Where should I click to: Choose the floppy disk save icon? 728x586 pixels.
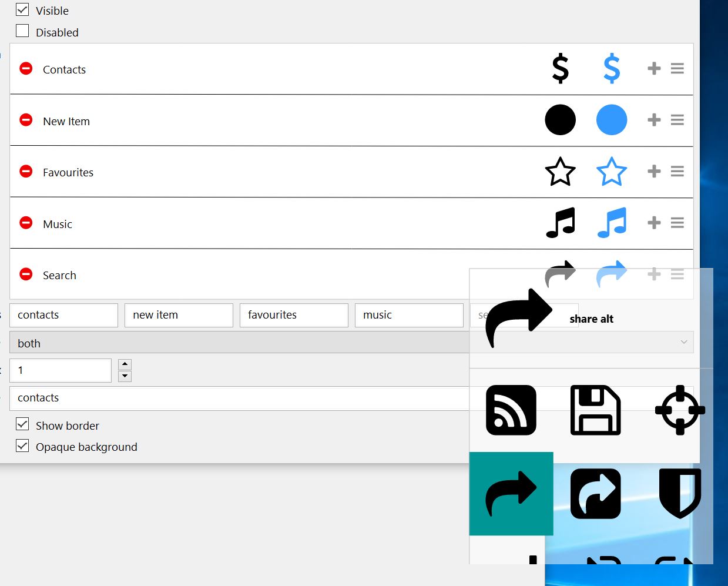coord(595,410)
